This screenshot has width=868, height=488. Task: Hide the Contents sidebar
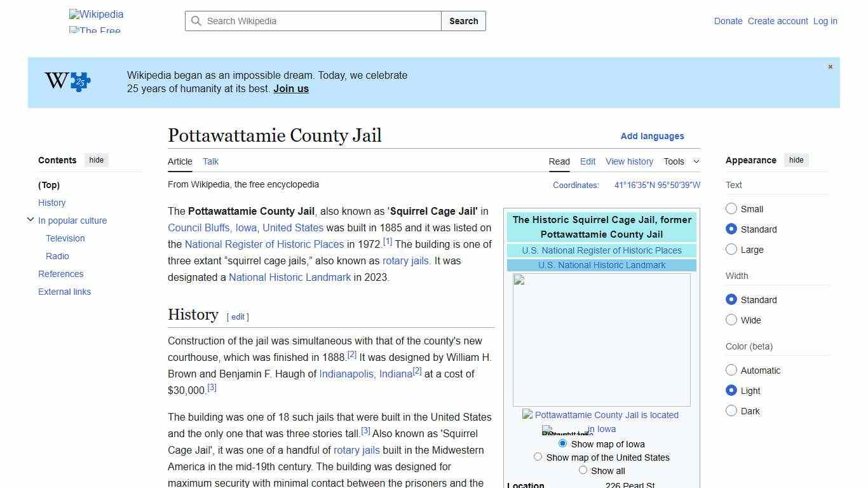coord(96,160)
